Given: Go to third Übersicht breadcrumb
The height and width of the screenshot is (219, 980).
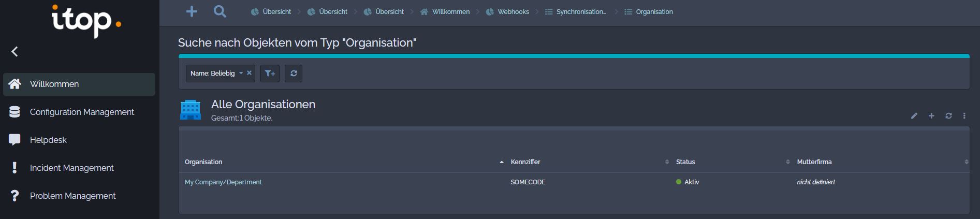Looking at the screenshot, I should [384, 11].
